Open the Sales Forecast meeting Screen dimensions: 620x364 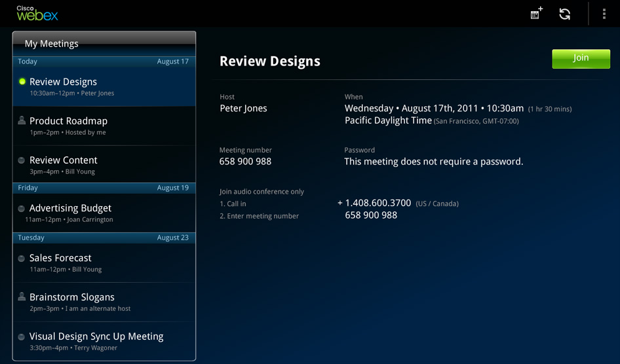click(x=105, y=263)
